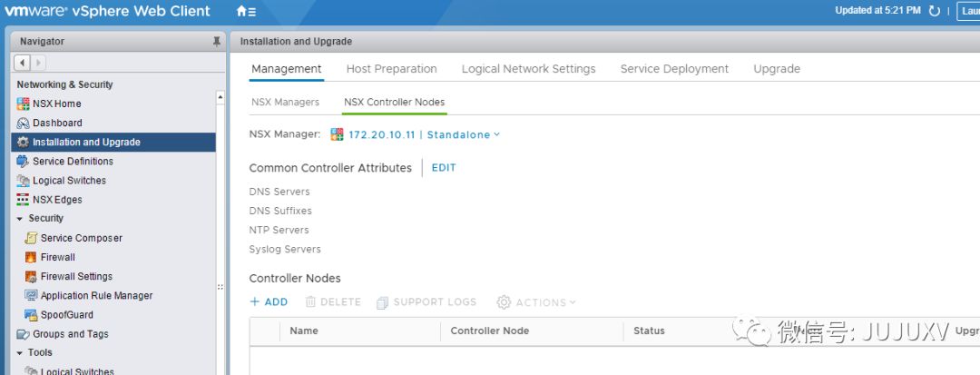Image resolution: width=980 pixels, height=375 pixels.
Task: Open SpoofGuard in navigator
Action: click(66, 315)
